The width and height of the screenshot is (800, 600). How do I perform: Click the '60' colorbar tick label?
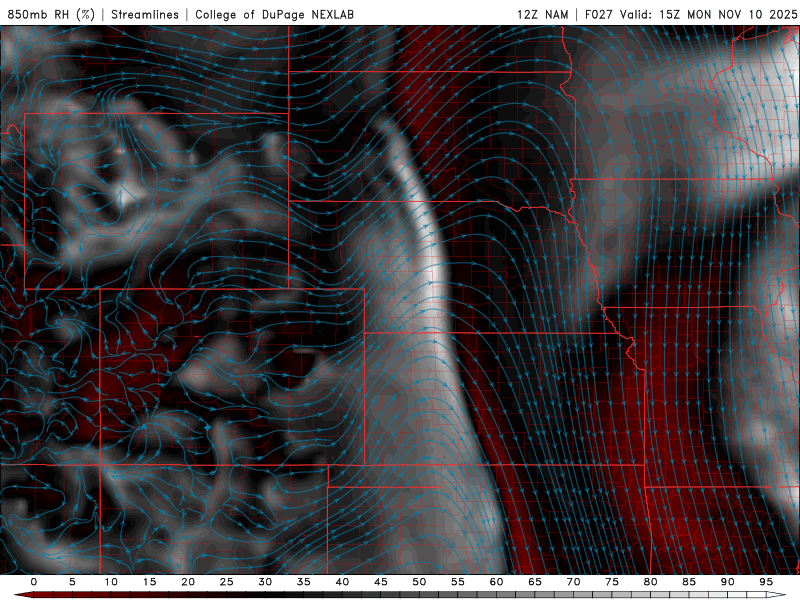[x=496, y=582]
